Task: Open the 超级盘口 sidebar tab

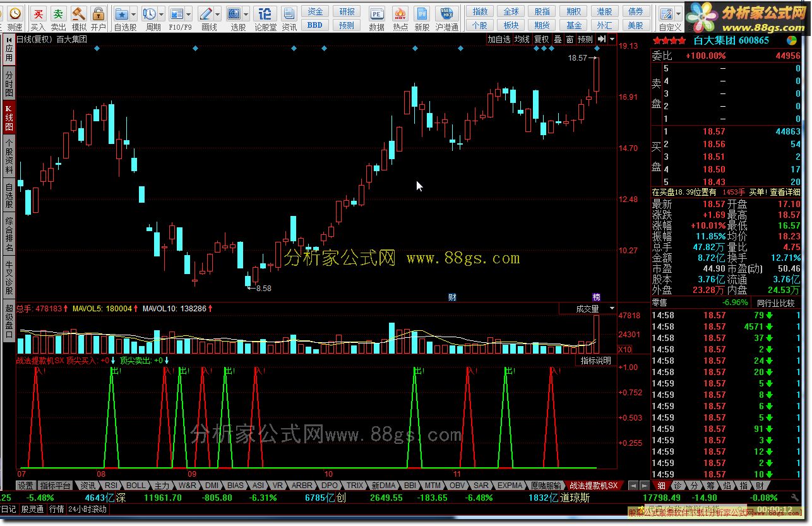Action: click(9, 321)
